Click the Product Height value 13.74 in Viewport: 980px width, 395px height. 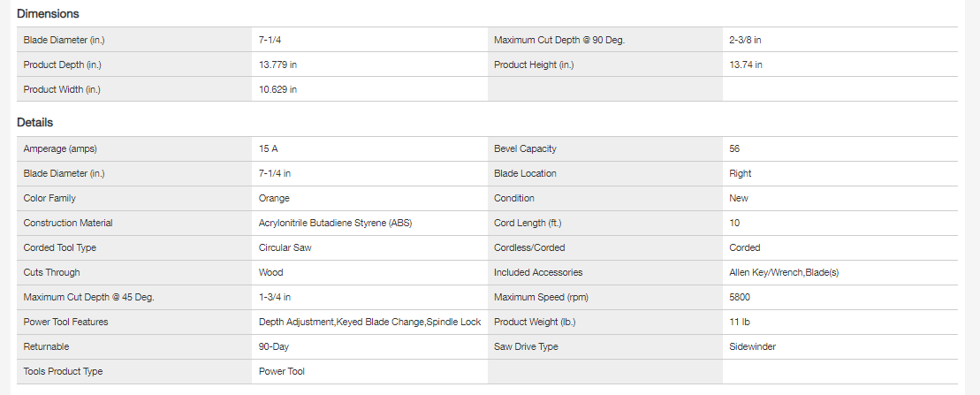746,65
